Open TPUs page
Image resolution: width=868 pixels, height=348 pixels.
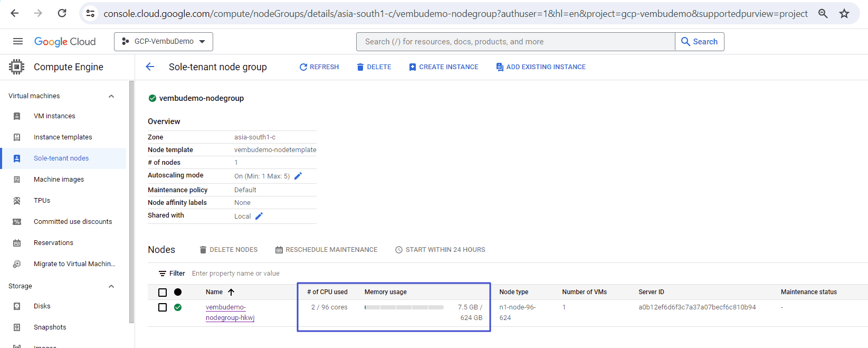click(x=42, y=201)
